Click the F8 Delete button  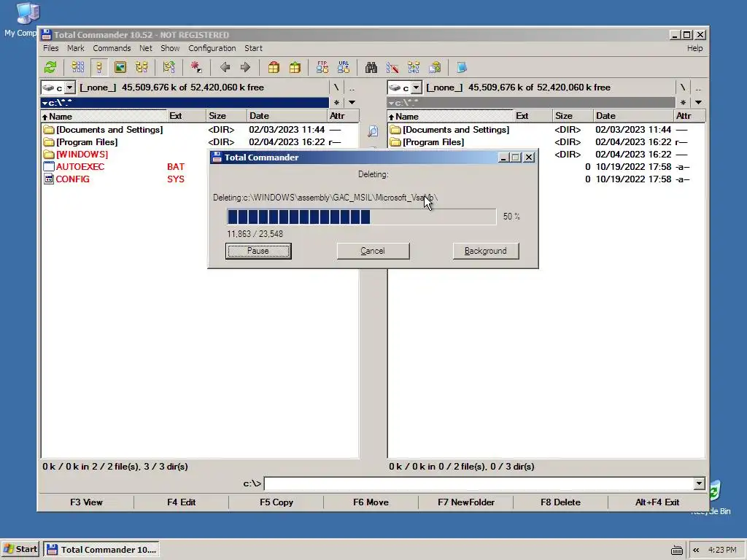560,502
